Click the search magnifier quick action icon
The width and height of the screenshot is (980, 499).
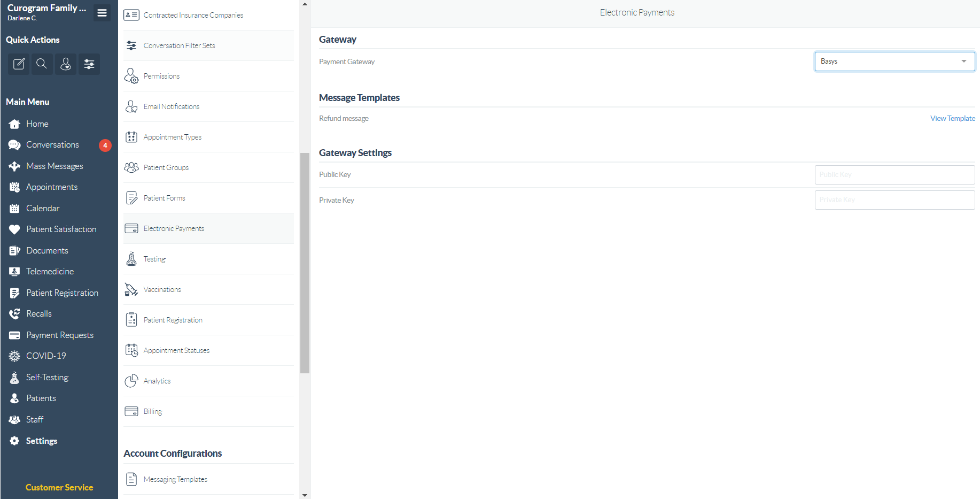[42, 64]
